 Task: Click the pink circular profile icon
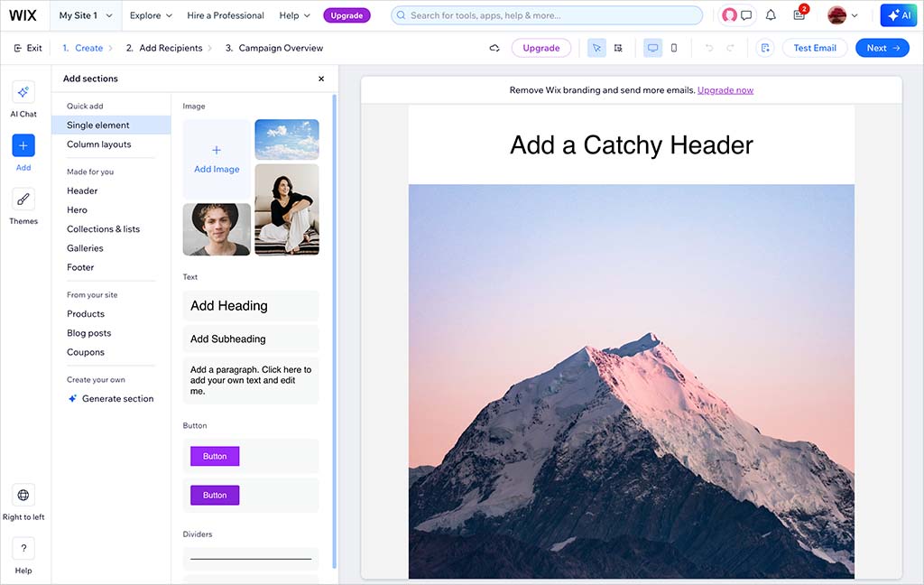click(729, 15)
